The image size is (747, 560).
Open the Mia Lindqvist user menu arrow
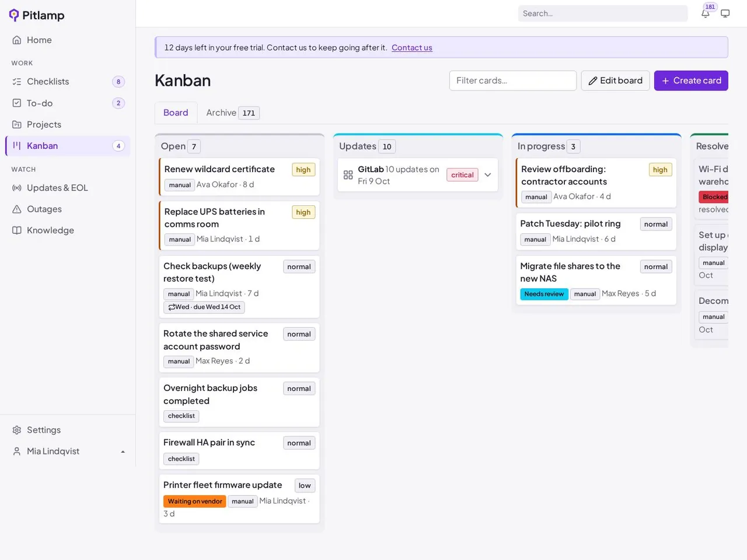tap(123, 452)
